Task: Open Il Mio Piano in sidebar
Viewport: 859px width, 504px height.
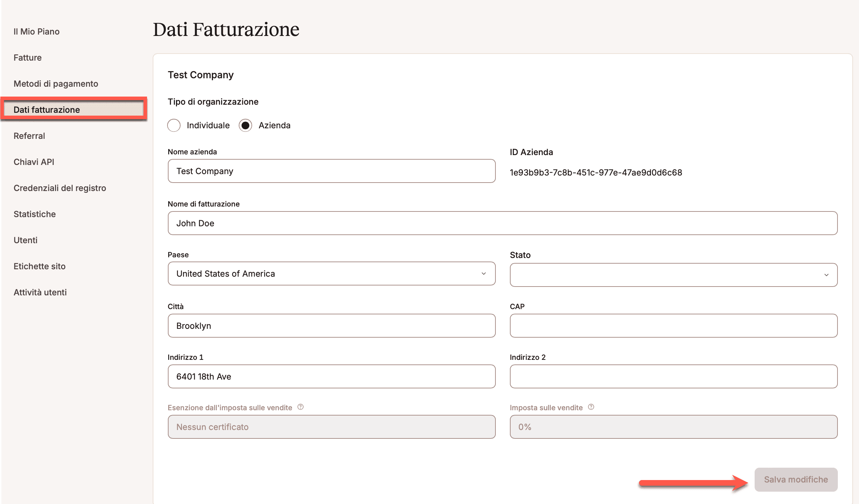Action: click(37, 32)
